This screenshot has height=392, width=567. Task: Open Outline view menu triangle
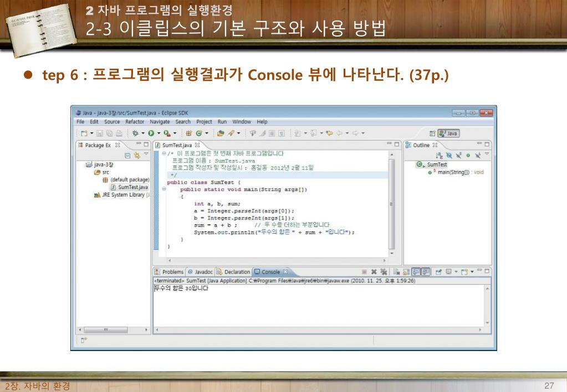coord(487,154)
